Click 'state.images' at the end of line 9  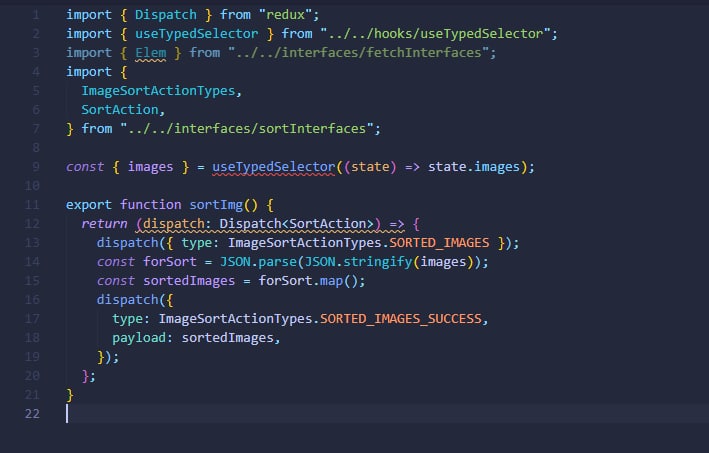pos(474,167)
